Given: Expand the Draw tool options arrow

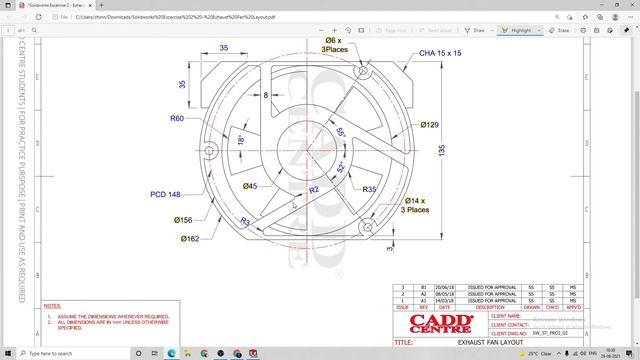Looking at the screenshot, I should click(492, 30).
